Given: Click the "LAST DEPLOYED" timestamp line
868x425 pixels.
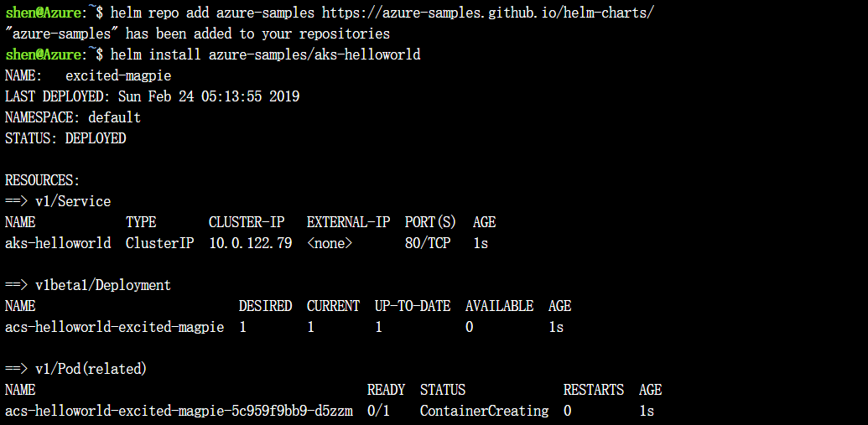Looking at the screenshot, I should point(153,97).
